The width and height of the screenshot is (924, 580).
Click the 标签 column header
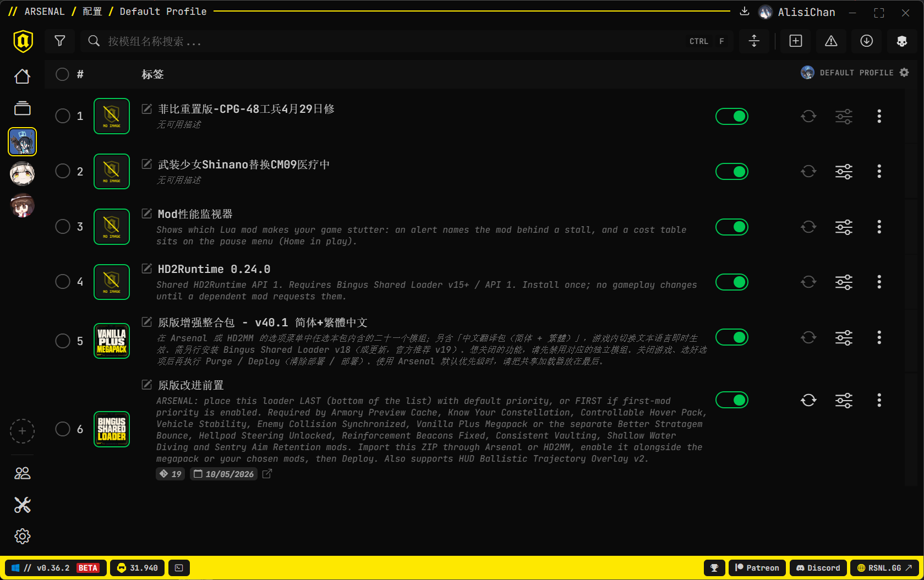click(x=152, y=74)
